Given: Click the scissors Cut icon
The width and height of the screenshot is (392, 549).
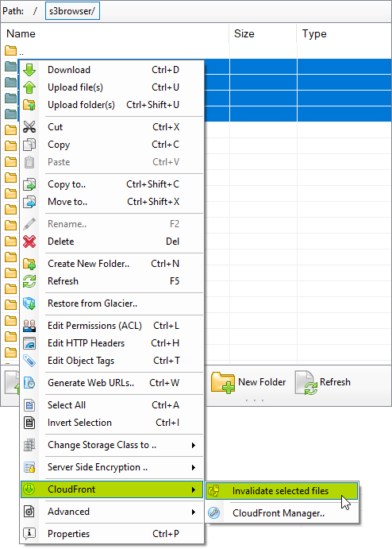Looking at the screenshot, I should [x=29, y=127].
